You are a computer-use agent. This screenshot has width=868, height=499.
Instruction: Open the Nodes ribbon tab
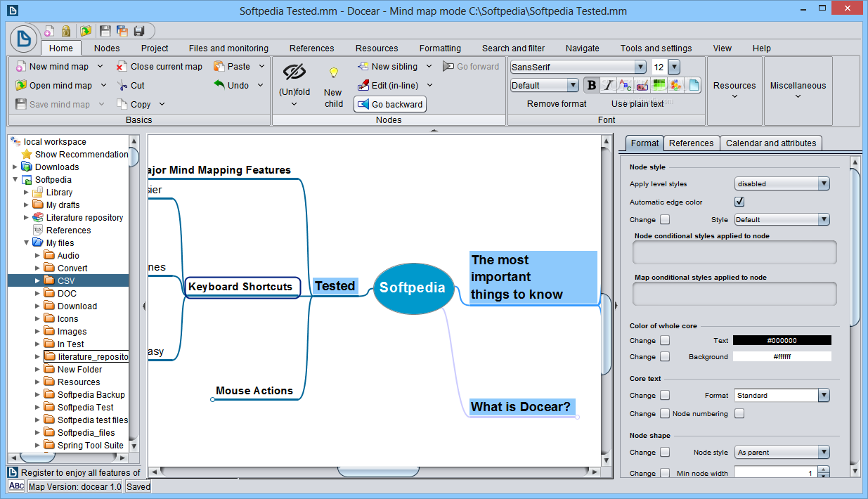point(107,48)
